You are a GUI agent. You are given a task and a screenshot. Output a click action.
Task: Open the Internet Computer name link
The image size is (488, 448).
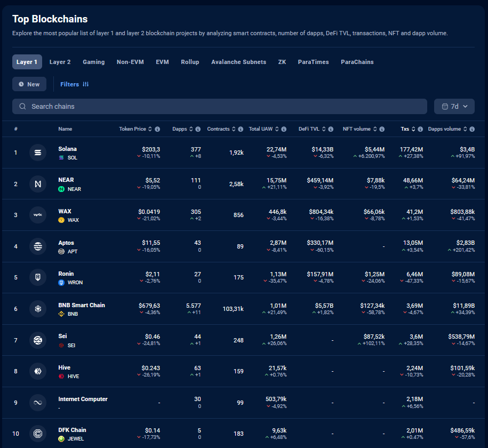[x=83, y=399]
